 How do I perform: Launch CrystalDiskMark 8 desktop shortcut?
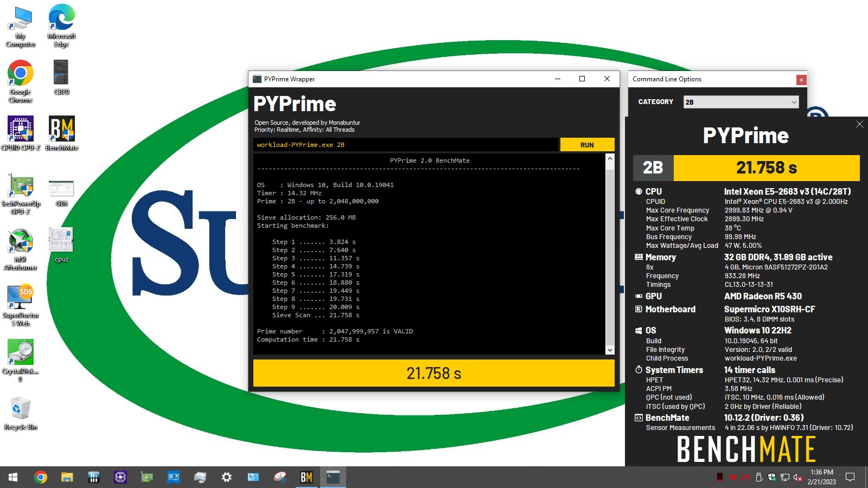click(x=21, y=361)
